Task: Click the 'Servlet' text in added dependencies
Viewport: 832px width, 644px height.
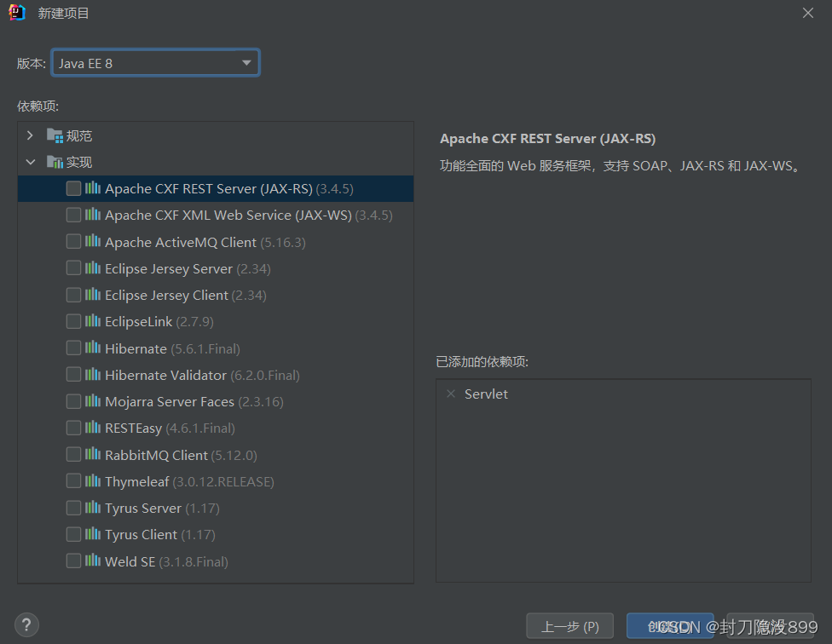Action: pyautogui.click(x=486, y=394)
